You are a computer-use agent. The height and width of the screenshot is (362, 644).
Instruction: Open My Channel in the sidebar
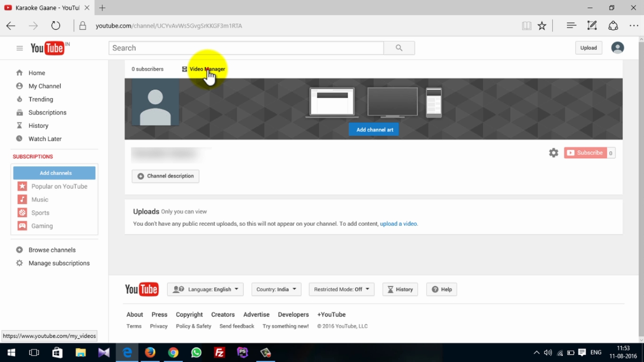click(x=44, y=86)
